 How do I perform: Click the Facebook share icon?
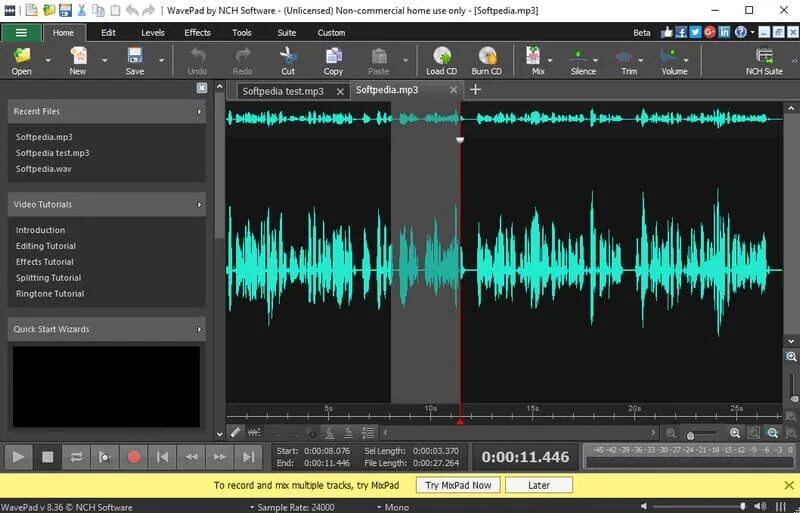[x=681, y=32]
